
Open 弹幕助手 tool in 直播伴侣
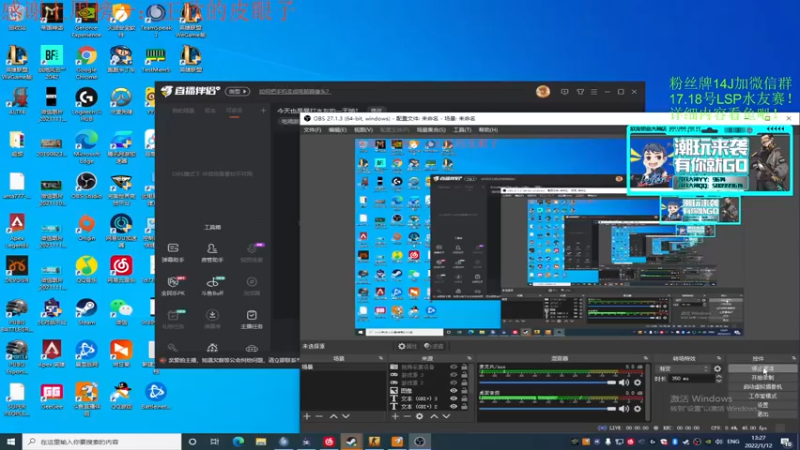(x=173, y=253)
